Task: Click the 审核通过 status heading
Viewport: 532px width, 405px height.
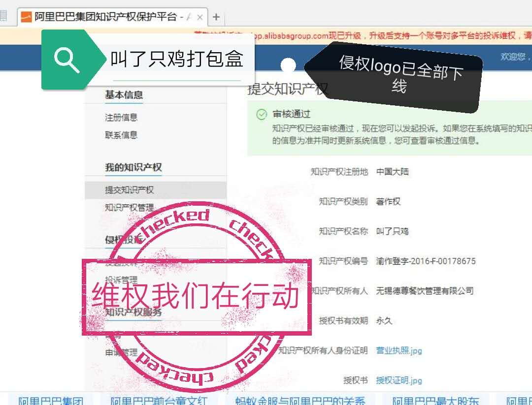Action: pyautogui.click(x=292, y=114)
